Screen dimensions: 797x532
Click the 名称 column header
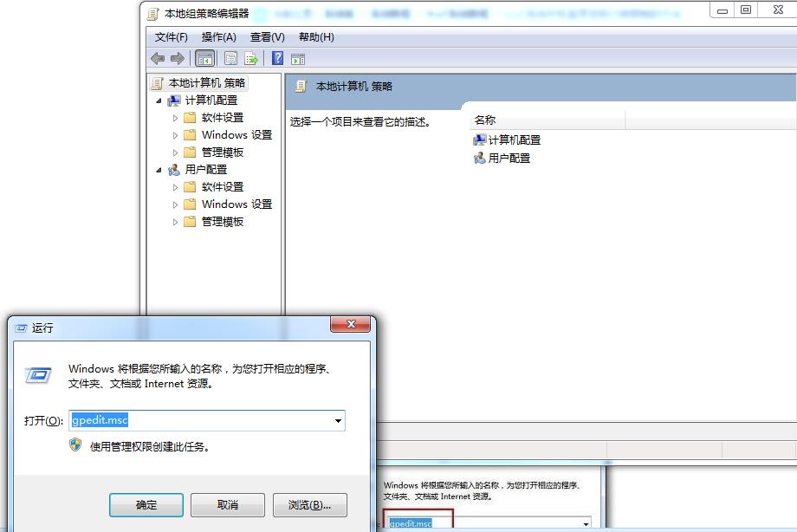tap(547, 120)
